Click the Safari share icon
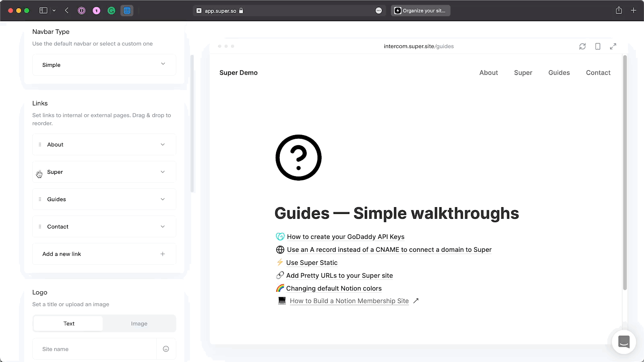The height and width of the screenshot is (362, 644). click(x=619, y=10)
